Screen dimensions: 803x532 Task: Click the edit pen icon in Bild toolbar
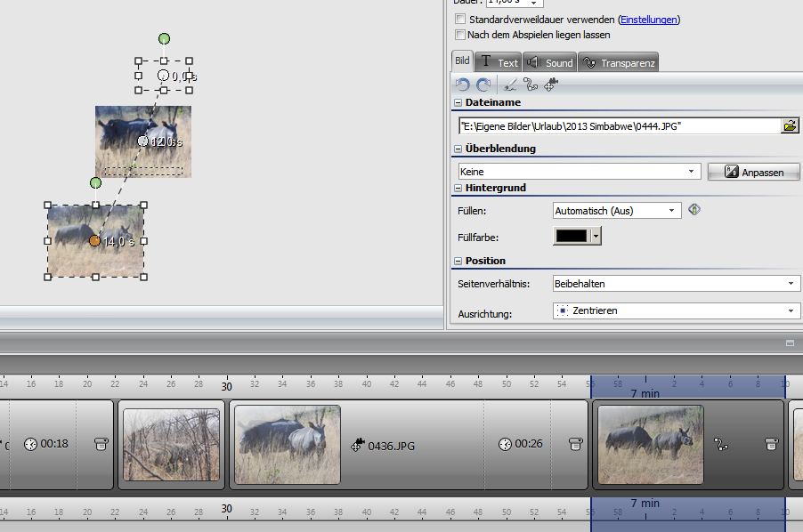click(510, 85)
